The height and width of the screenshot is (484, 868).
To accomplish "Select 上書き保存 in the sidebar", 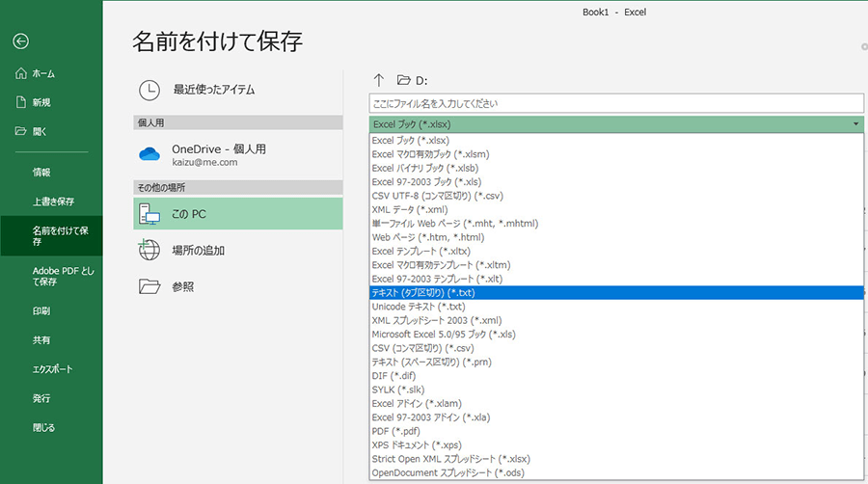I will tap(53, 202).
